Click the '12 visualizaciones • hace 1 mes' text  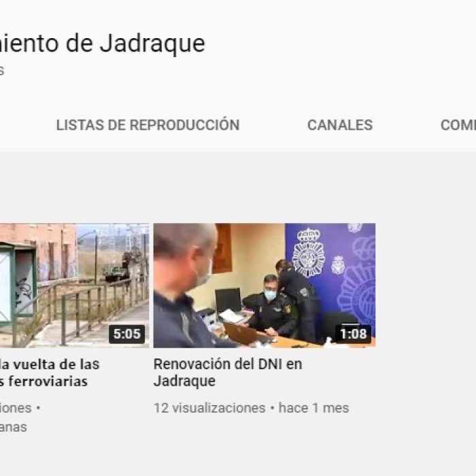coord(252,408)
